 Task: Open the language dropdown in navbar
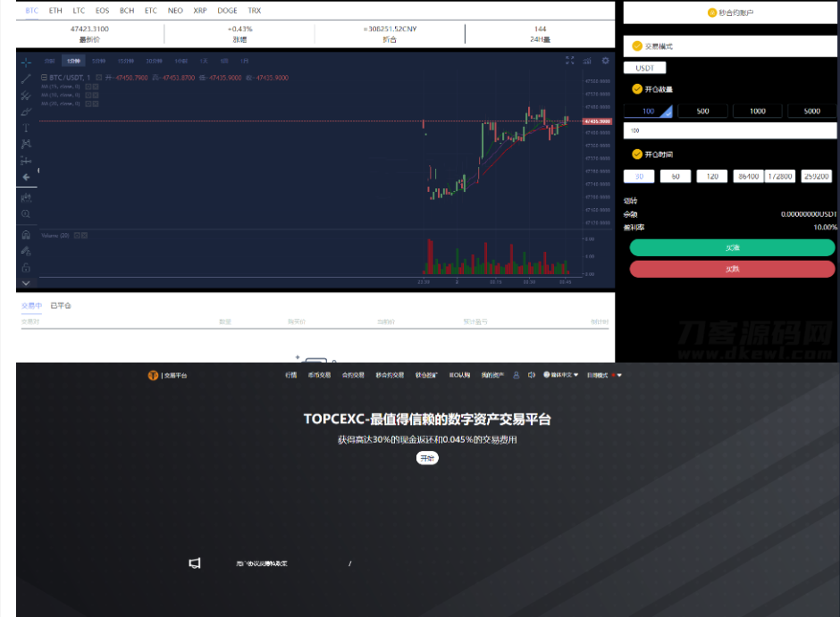561,375
